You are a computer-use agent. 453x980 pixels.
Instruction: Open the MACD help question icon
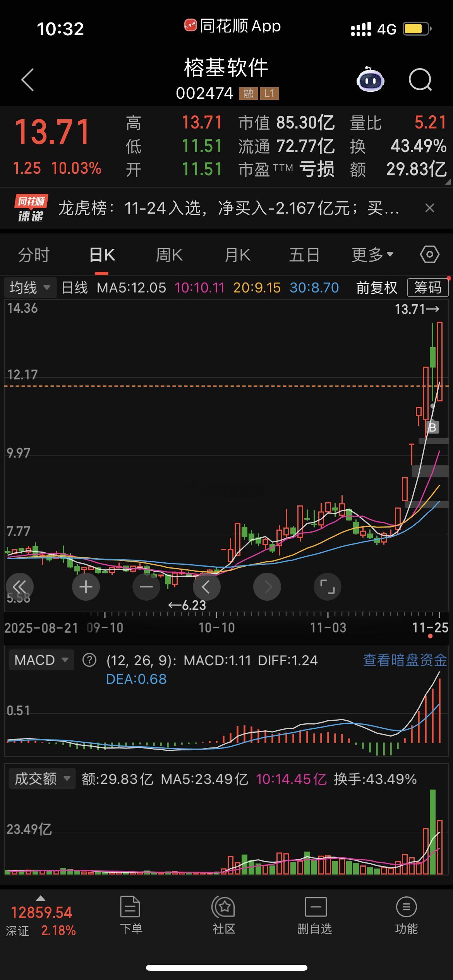click(x=89, y=660)
